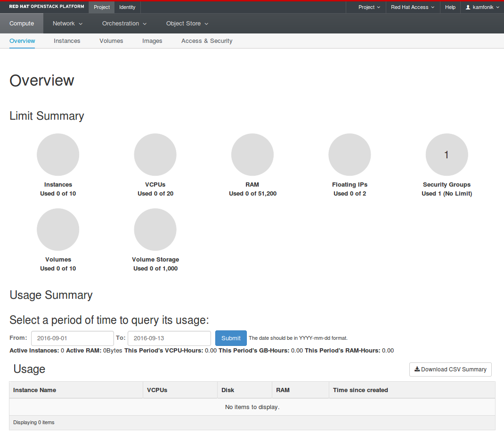Sort by the Instance Name column header

click(x=34, y=390)
